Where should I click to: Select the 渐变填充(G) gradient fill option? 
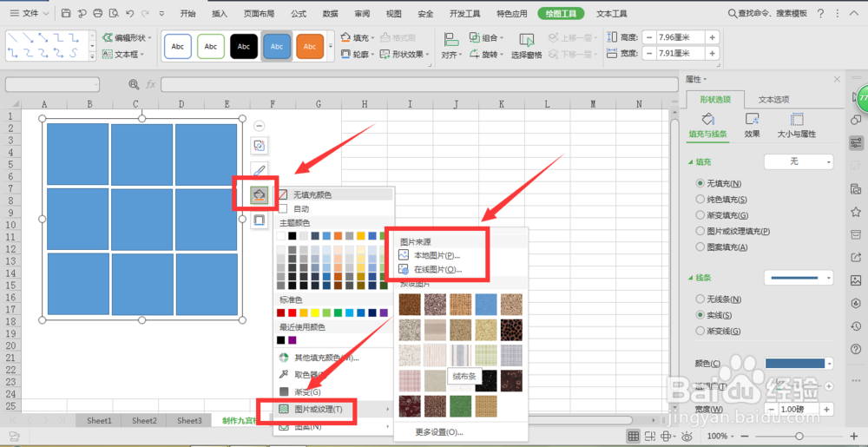[x=700, y=215]
